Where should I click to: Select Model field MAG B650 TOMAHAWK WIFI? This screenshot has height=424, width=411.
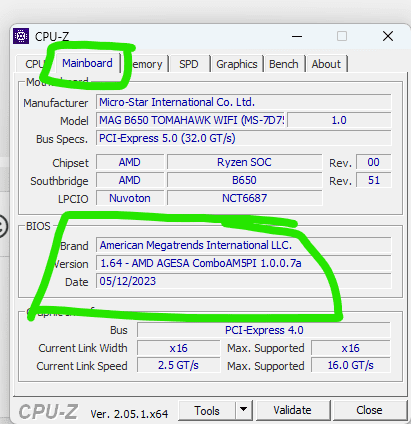[191, 120]
